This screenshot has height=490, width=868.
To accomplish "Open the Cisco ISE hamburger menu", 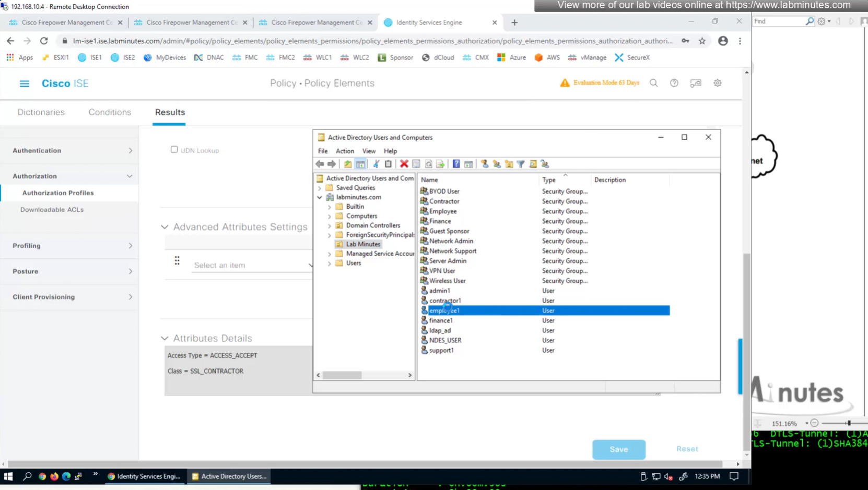I will tap(25, 83).
